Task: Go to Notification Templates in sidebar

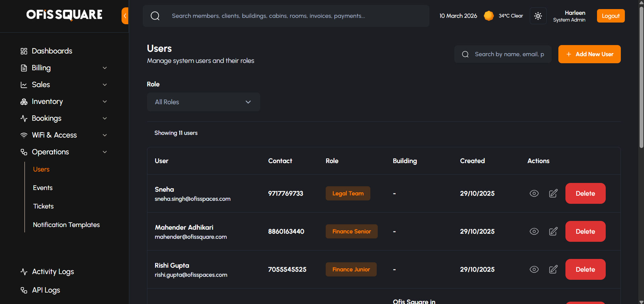Action: pos(66,225)
